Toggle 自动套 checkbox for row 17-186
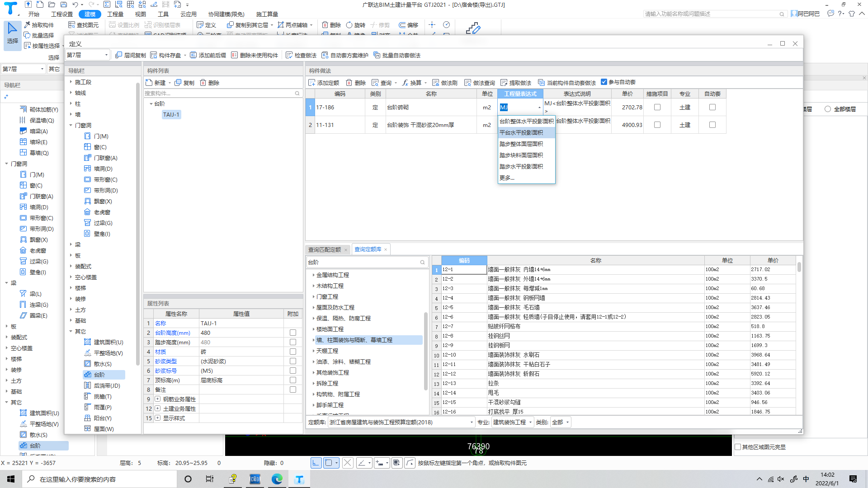Image resolution: width=868 pixels, height=488 pixels. (x=712, y=107)
